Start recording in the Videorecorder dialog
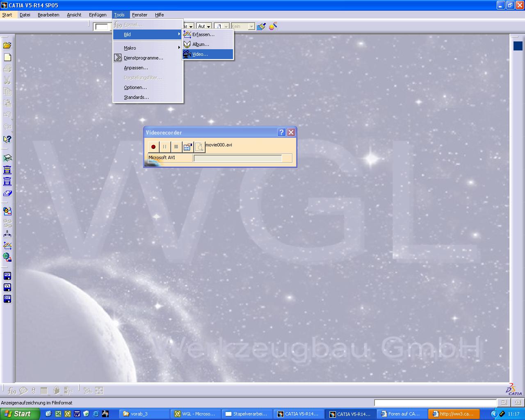This screenshot has height=420, width=525. click(x=153, y=147)
